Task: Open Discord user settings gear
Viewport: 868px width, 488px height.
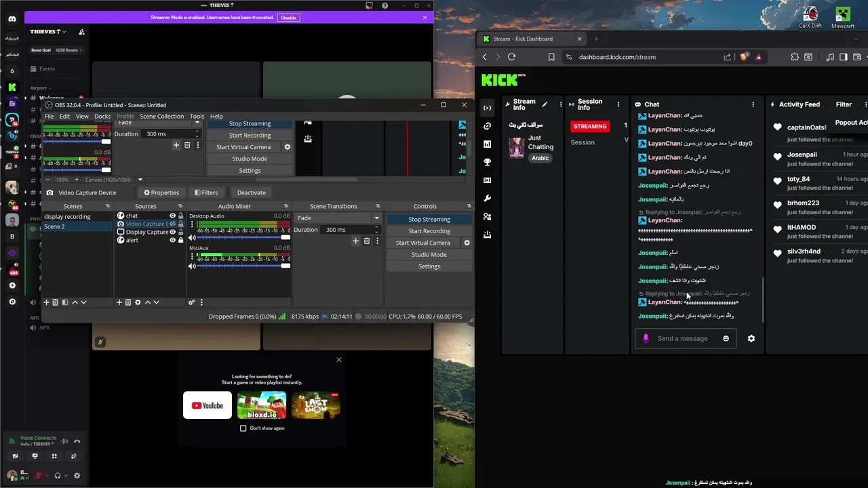Action: tap(77, 476)
